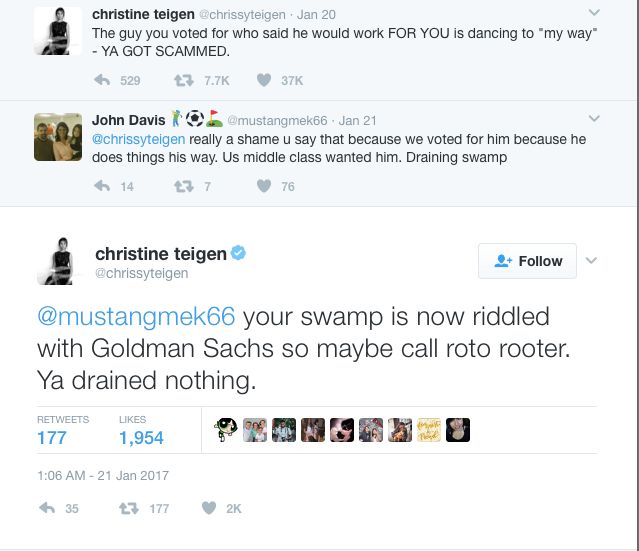Like the tweet with 37K likes
The height and width of the screenshot is (551, 639).
[x=264, y=80]
